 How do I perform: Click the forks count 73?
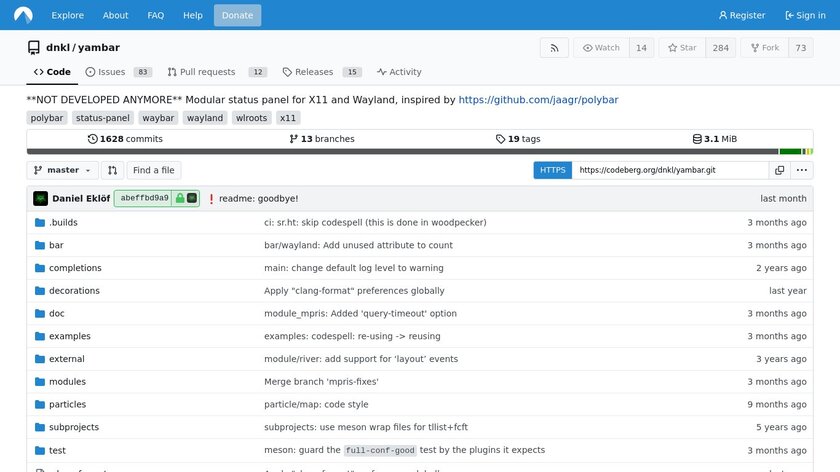click(801, 48)
